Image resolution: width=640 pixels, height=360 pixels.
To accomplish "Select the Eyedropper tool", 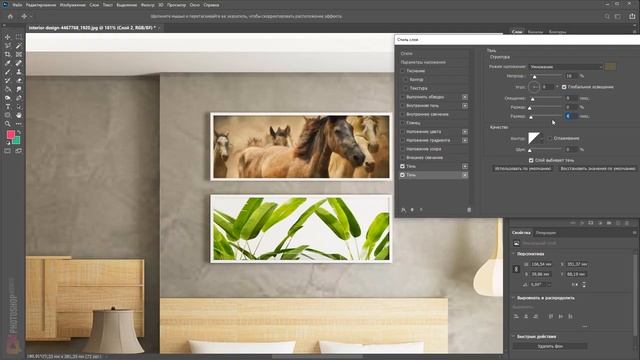I will (x=7, y=63).
